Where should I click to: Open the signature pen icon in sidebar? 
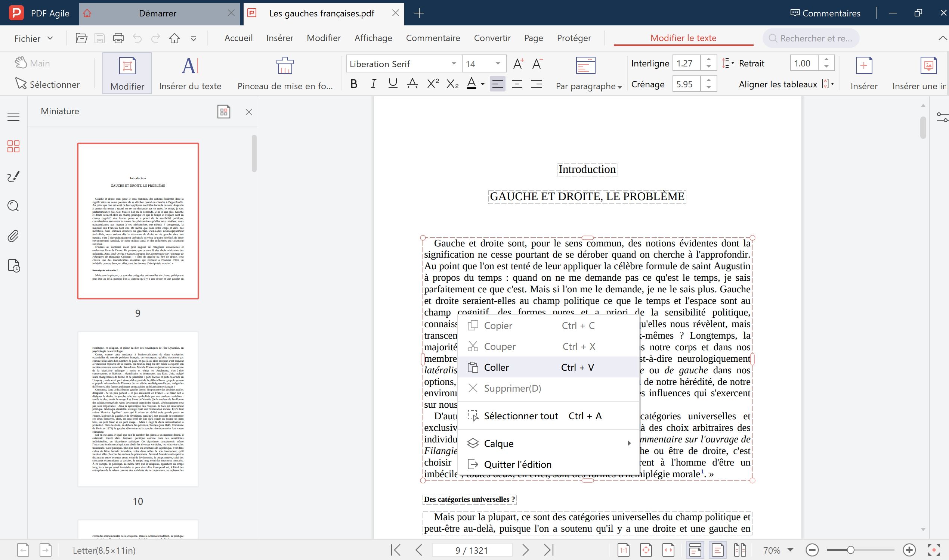click(13, 176)
